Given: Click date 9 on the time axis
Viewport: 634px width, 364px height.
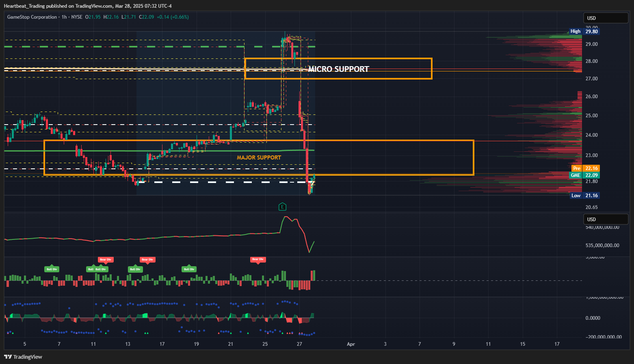Looking at the screenshot, I should tap(454, 344).
